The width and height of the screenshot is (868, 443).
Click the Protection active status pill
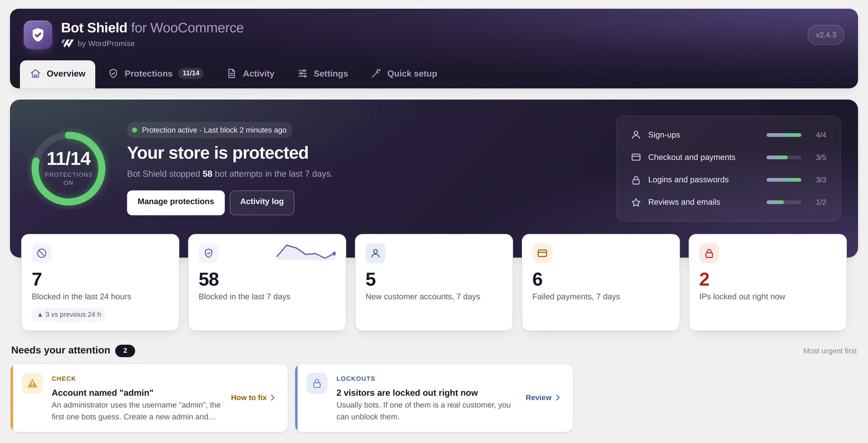point(210,130)
